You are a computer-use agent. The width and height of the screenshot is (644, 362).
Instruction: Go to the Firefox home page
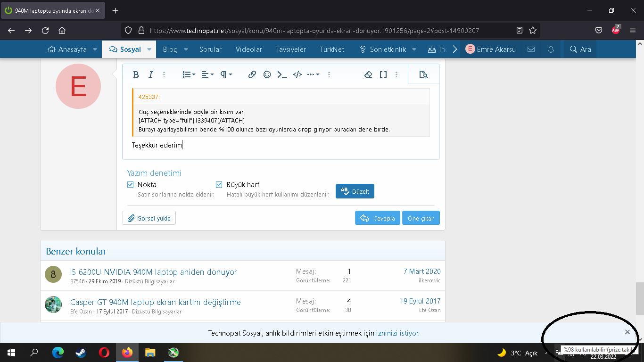pos(62,30)
